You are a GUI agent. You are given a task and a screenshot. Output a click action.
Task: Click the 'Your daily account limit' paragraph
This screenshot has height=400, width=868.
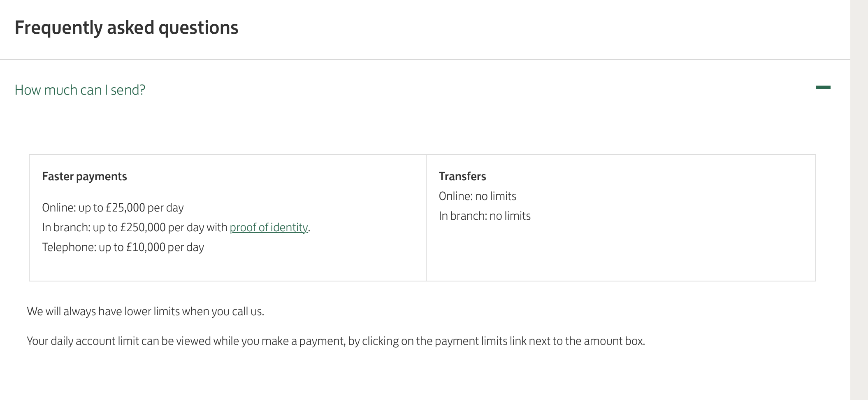click(x=336, y=341)
